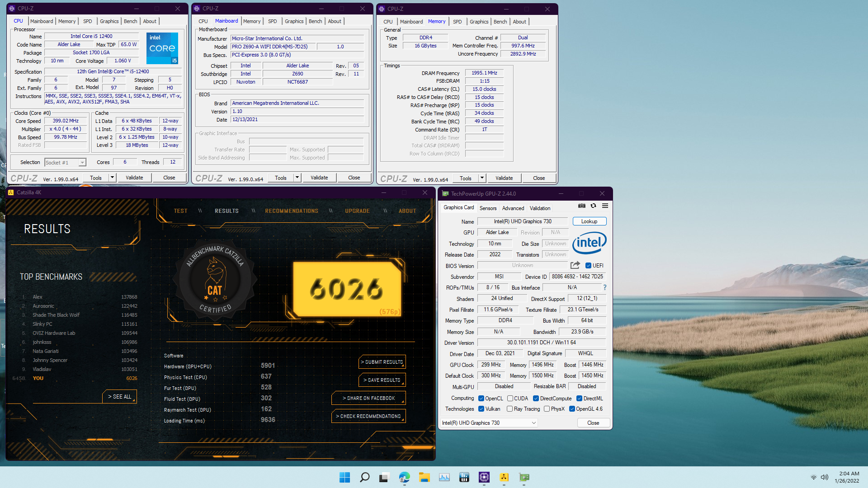Open the monitoring graph app in taskbar
This screenshot has width=868, height=488.
point(444,477)
